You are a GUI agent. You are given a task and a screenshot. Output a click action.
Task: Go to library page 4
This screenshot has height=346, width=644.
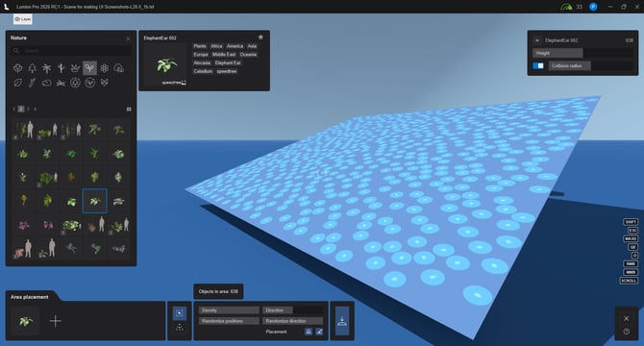36,110
